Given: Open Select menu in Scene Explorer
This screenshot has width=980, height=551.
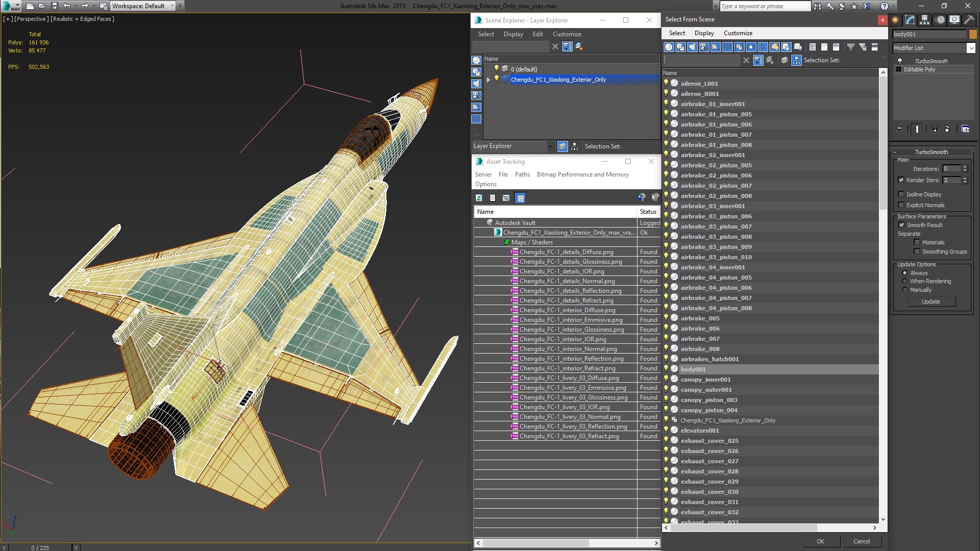Looking at the screenshot, I should [486, 34].
